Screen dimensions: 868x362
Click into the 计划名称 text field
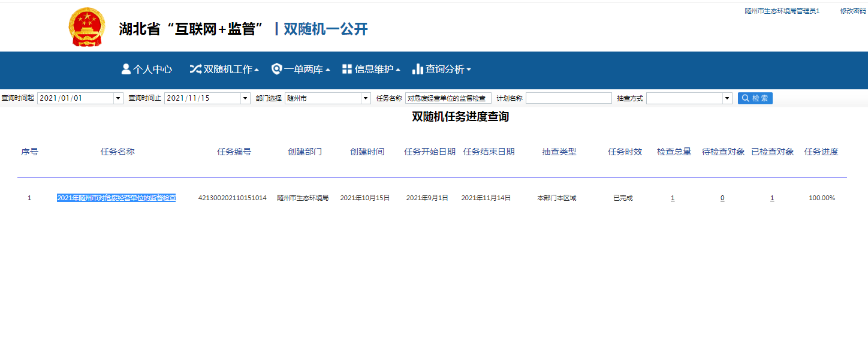pyautogui.click(x=568, y=98)
